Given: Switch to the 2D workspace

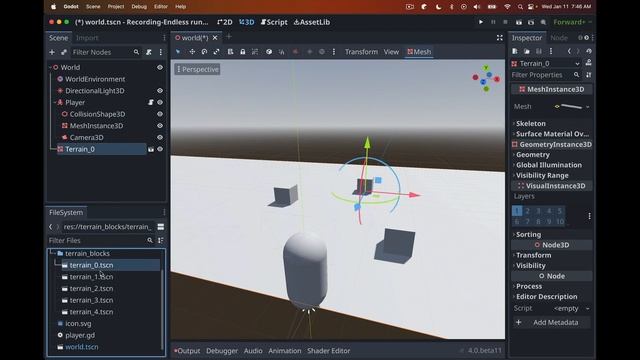Looking at the screenshot, I should coord(225,22).
